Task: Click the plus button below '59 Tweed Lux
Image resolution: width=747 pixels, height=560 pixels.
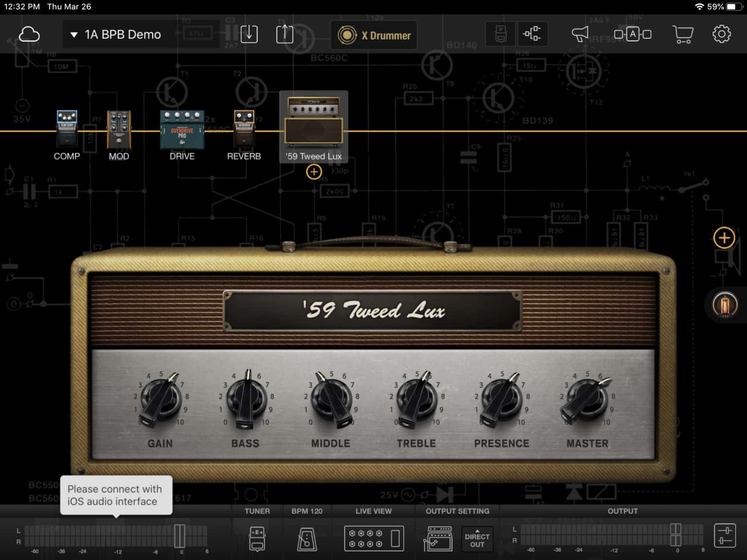Action: click(314, 172)
